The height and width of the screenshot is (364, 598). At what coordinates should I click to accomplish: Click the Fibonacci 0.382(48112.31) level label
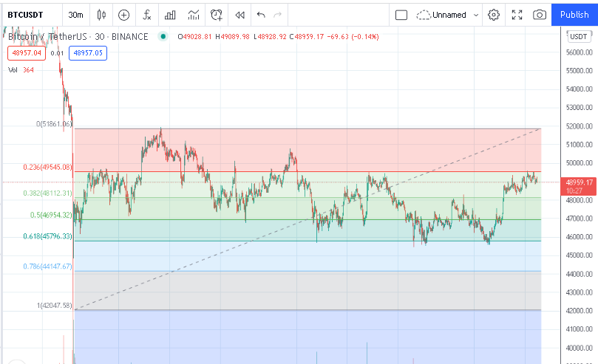pos(47,193)
